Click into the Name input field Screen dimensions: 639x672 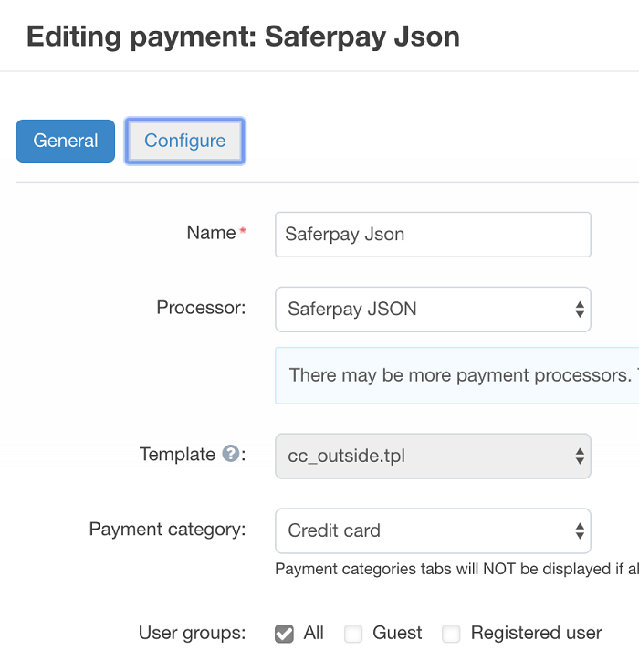pyautogui.click(x=433, y=235)
